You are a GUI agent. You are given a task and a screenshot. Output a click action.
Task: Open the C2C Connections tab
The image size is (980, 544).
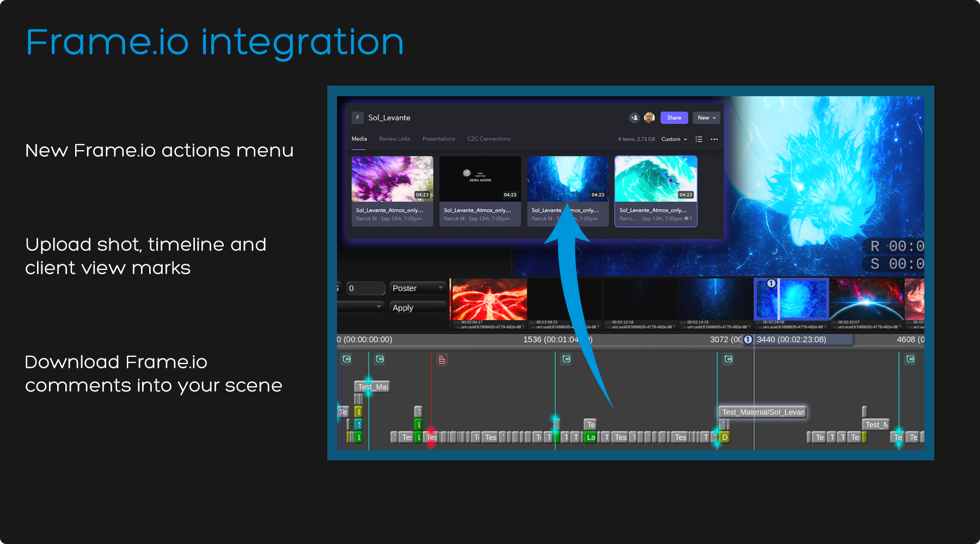click(x=489, y=139)
